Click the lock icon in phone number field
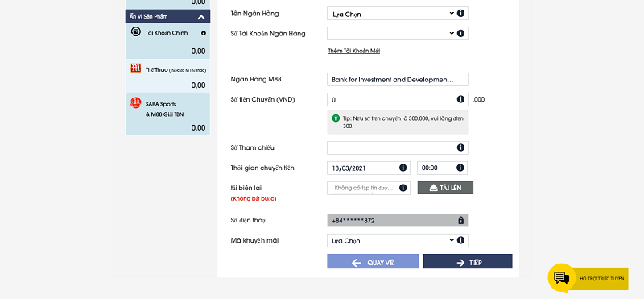Image resolution: width=644 pixels, height=299 pixels. 460,220
